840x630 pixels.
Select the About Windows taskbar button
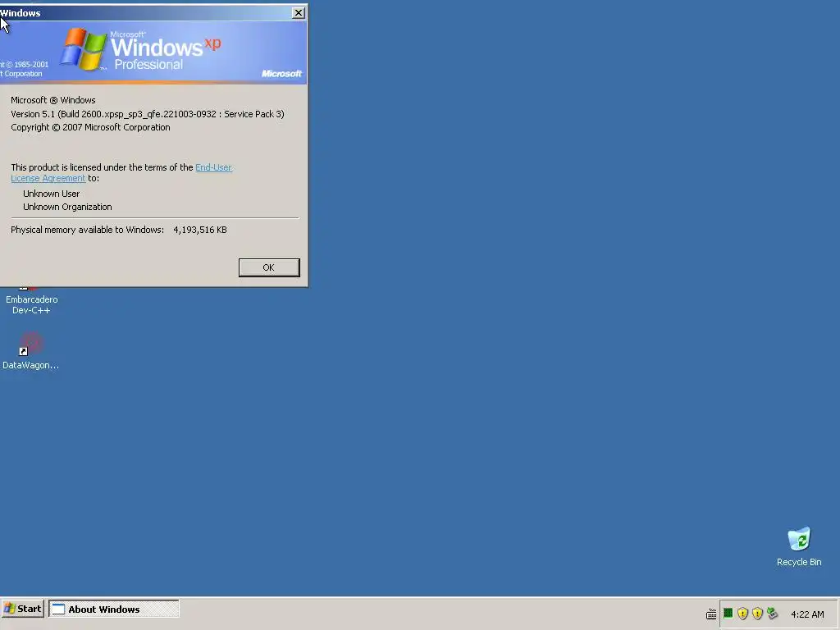click(x=113, y=609)
